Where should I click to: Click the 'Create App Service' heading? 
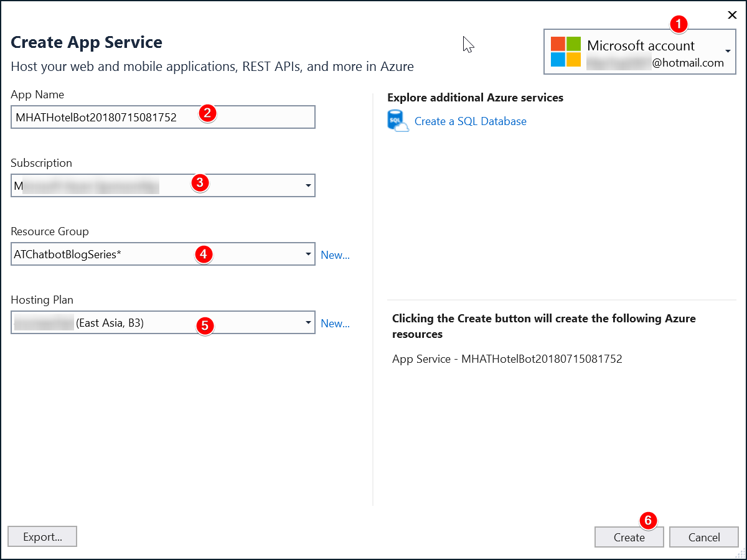[87, 42]
